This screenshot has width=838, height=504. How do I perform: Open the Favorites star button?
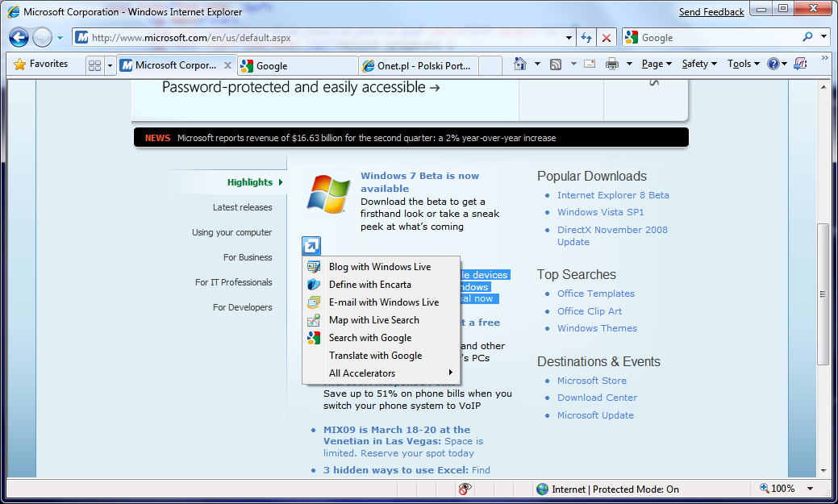click(x=41, y=65)
